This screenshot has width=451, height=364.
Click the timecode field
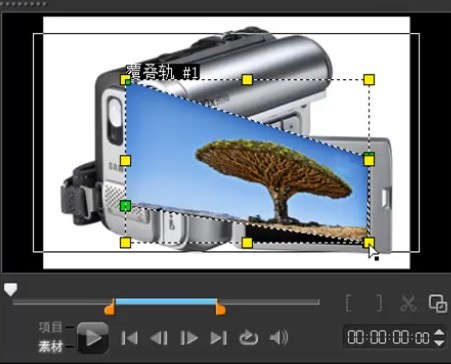(x=388, y=337)
